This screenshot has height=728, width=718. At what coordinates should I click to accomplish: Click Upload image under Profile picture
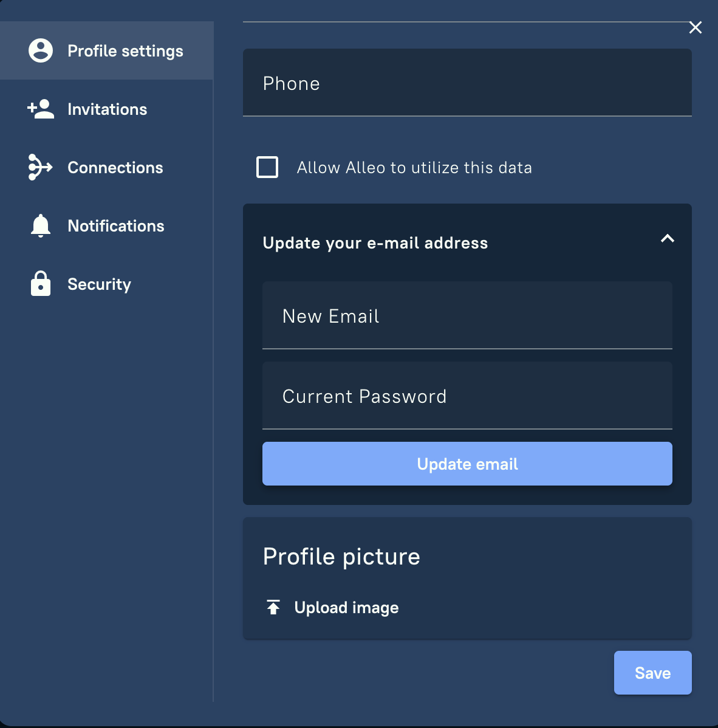pos(346,606)
